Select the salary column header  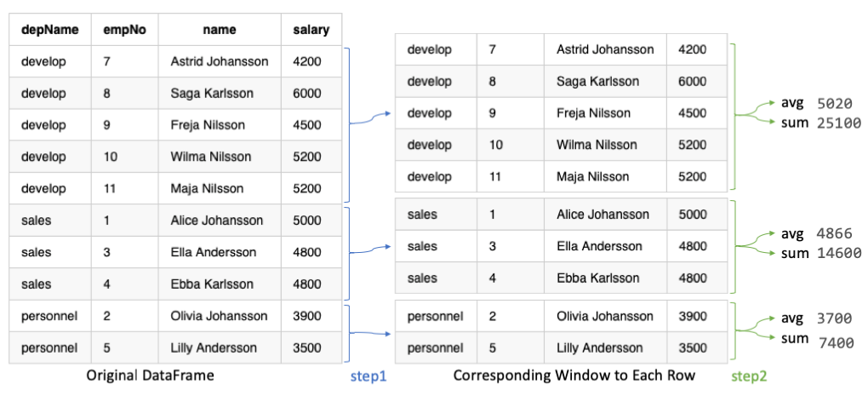[x=310, y=30]
